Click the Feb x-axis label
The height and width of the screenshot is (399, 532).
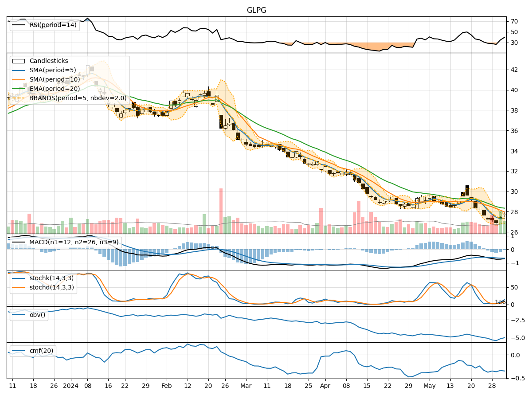click(166, 386)
